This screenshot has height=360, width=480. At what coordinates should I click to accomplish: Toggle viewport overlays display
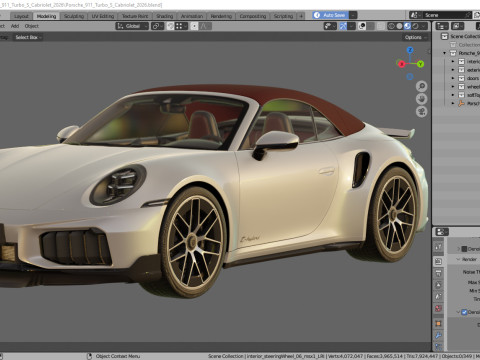pyautogui.click(x=362, y=26)
